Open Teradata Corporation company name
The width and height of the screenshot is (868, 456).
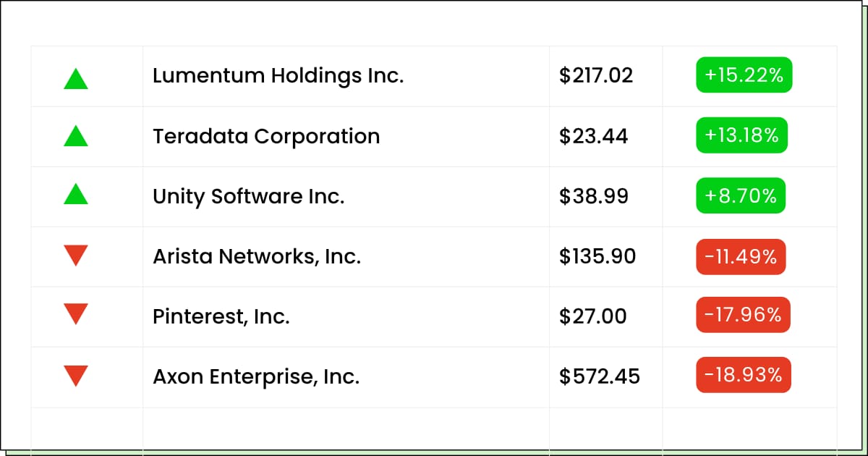pyautogui.click(x=266, y=136)
